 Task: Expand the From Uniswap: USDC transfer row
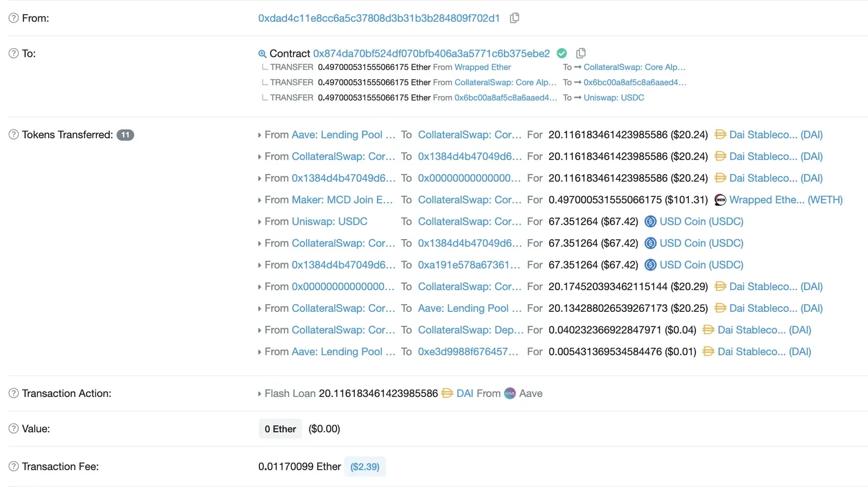coord(259,222)
